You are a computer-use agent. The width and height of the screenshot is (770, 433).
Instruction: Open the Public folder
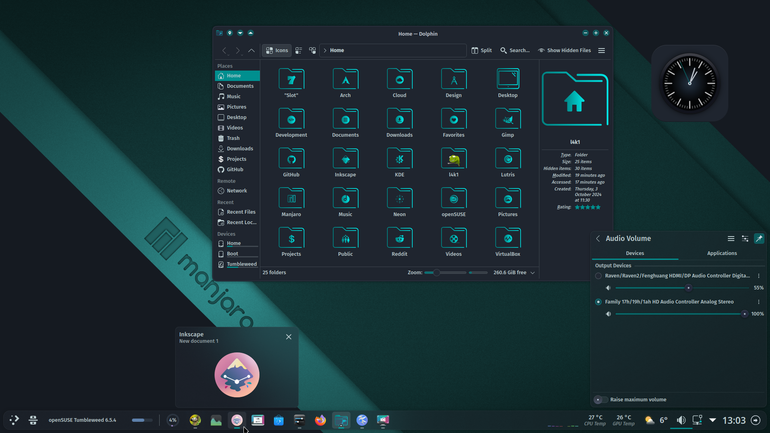345,242
